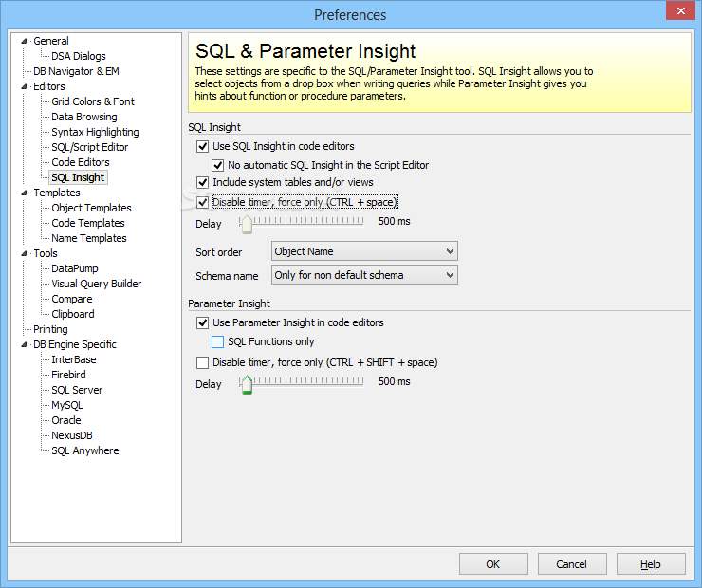Select General in the tree

point(51,41)
